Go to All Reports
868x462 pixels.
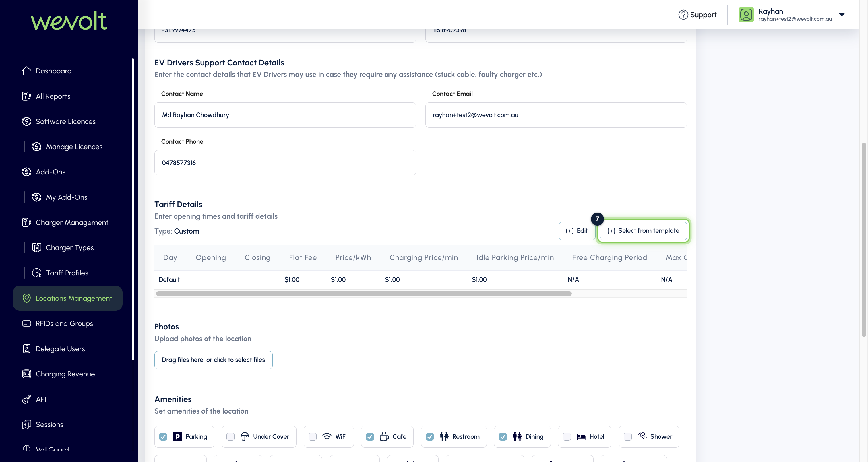click(67, 96)
